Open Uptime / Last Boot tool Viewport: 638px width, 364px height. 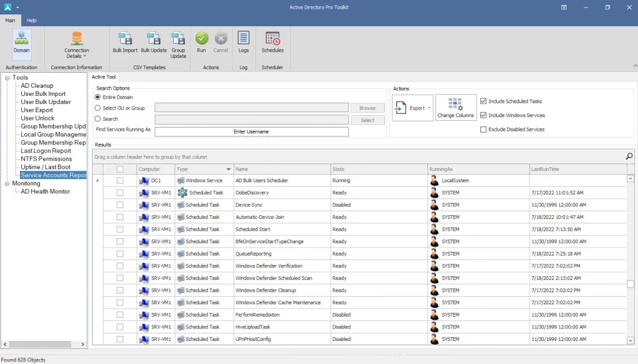click(45, 167)
